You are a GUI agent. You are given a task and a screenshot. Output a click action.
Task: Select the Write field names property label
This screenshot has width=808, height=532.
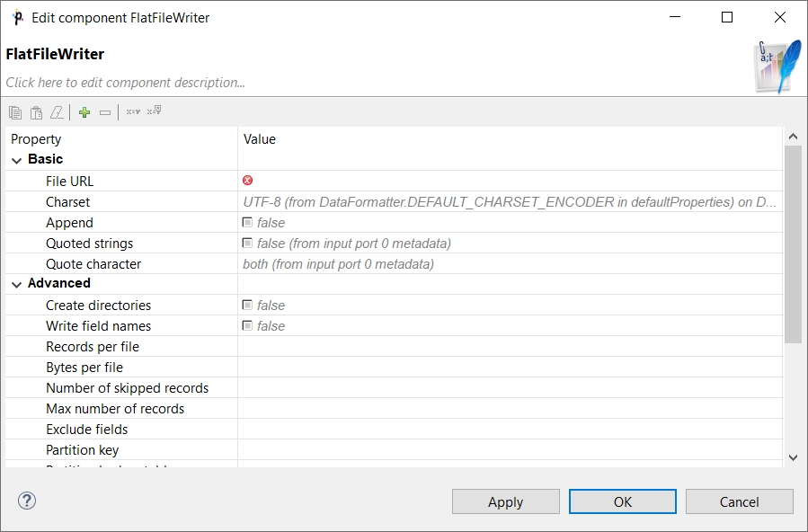pos(99,325)
